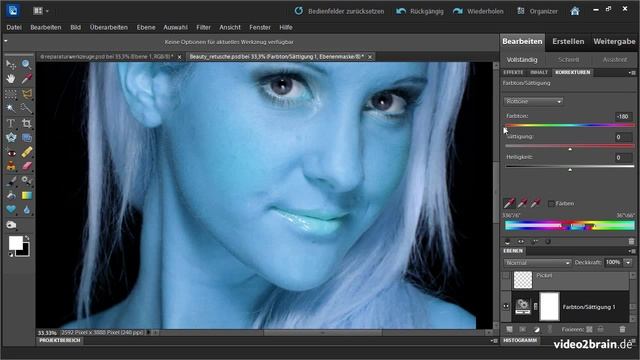Pick the first eyedropper in Farbton/Sättigung panel
Image resolution: width=640 pixels, height=360 pixels.
[x=509, y=203]
